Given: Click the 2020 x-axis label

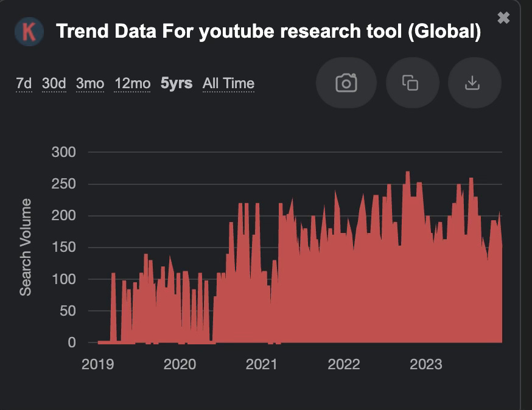Looking at the screenshot, I should tap(180, 364).
